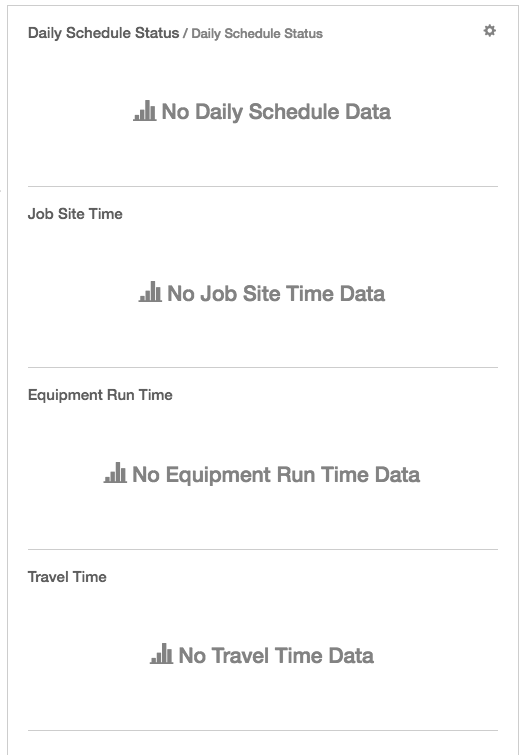Click the bar chart icon beside No Job Site Time Data
Viewport: 526px width, 755px height.
click(150, 292)
